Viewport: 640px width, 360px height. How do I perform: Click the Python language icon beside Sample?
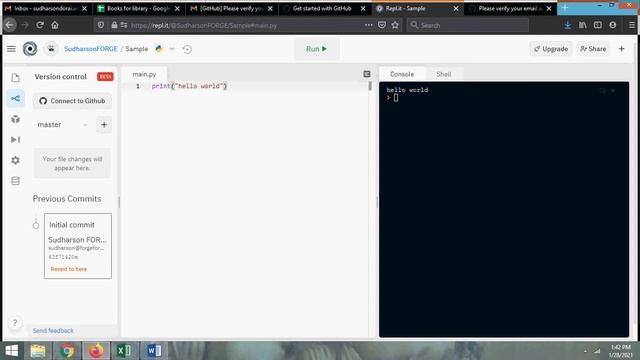coord(159,49)
